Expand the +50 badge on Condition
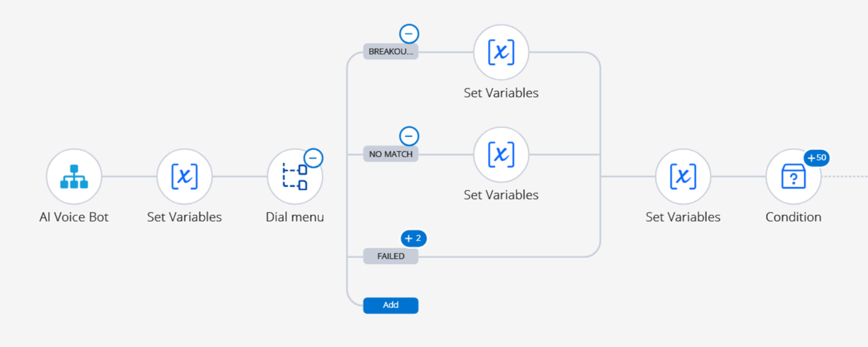Viewport: 868px width, 347px height. (816, 157)
